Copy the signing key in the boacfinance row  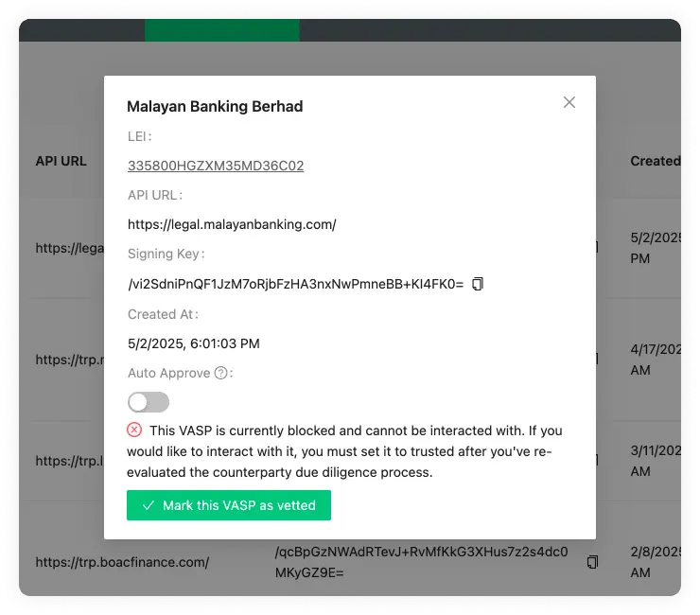(x=593, y=562)
